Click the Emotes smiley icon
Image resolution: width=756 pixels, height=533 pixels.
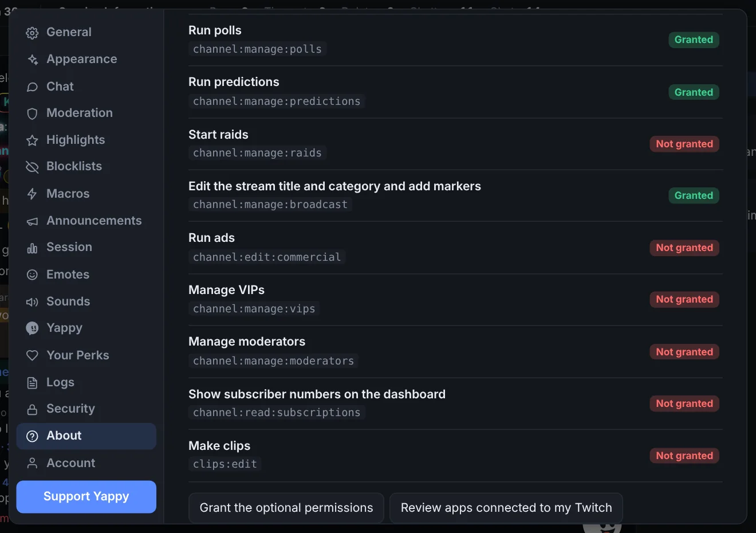click(x=33, y=275)
